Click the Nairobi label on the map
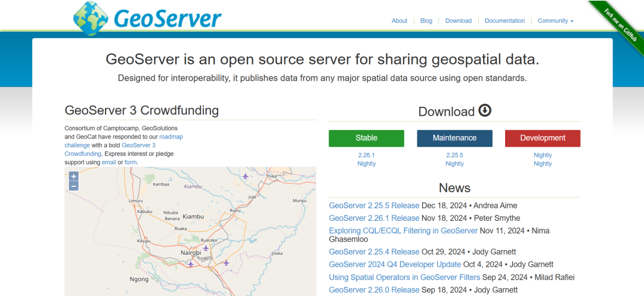Viewport: 644px width, 296px height. pos(191,252)
